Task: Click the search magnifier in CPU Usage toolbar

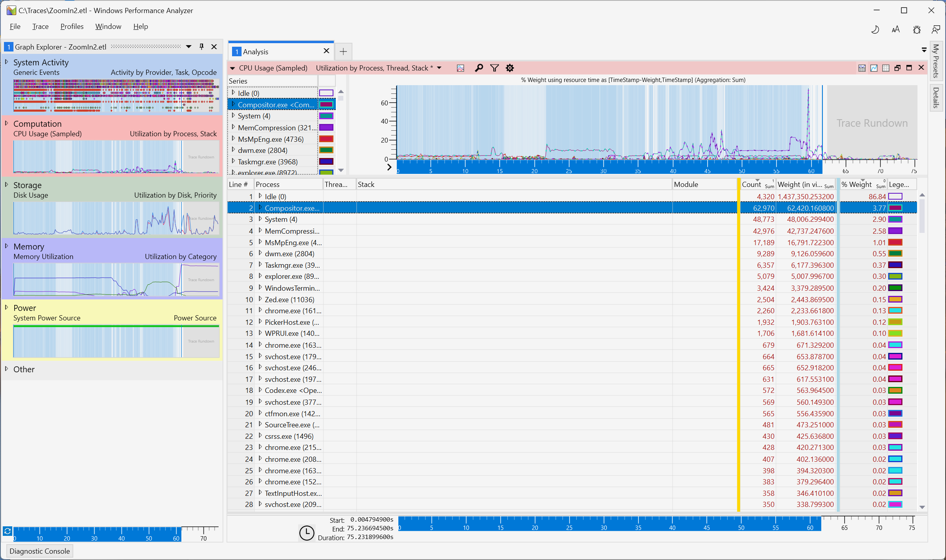Action: (x=479, y=68)
